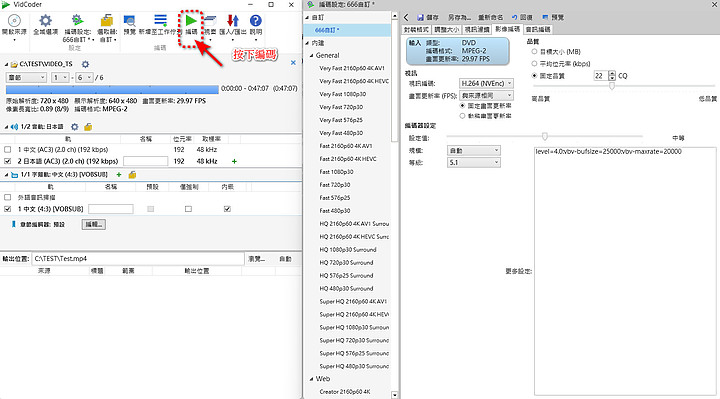Click gear icon in audio track header

[x=74, y=126]
